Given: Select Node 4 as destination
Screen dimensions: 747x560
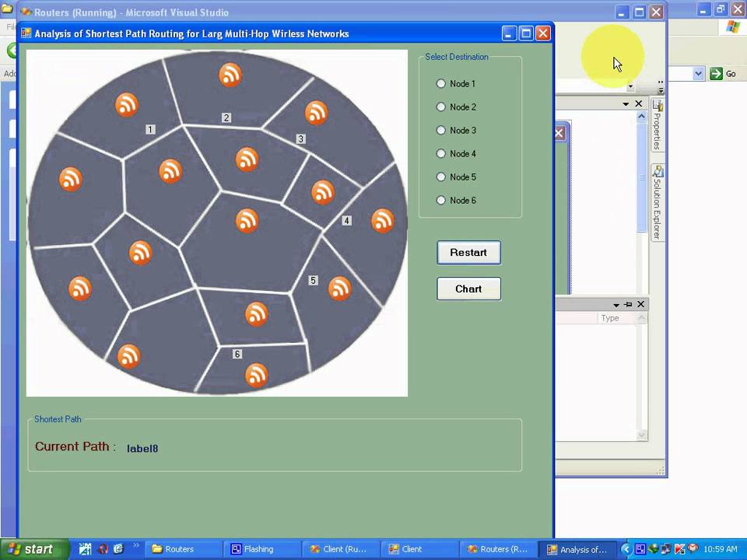Looking at the screenshot, I should pos(456,154).
